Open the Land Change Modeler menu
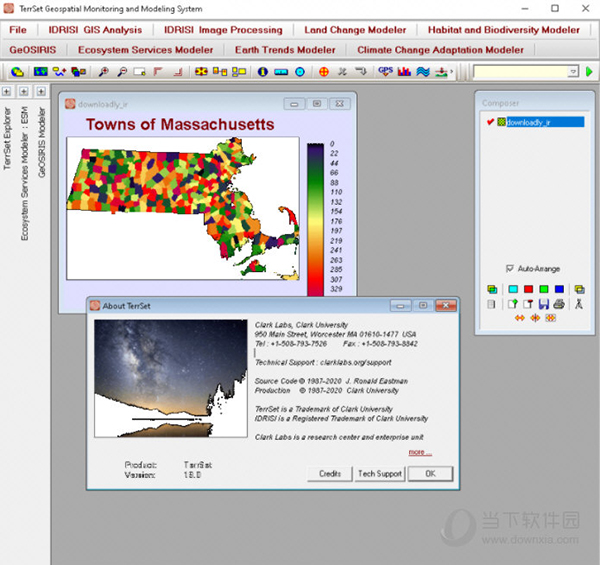This screenshot has width=600, height=565. pos(355,30)
